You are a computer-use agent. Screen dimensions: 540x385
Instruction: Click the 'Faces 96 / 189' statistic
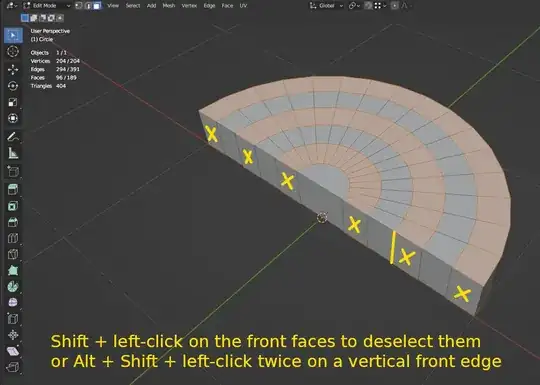point(53,77)
